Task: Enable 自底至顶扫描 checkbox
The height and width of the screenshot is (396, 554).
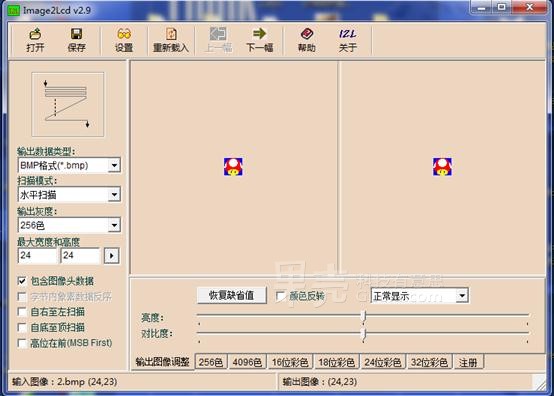Action: tap(22, 327)
